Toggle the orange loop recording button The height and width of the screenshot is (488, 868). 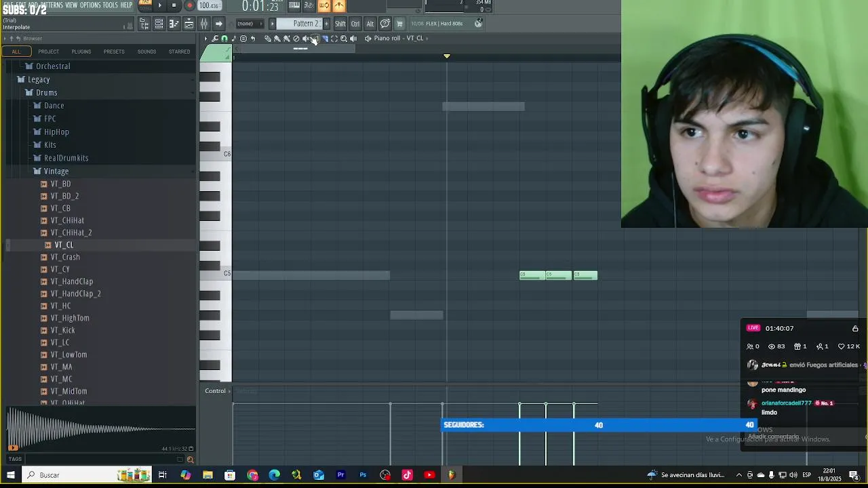click(x=325, y=5)
